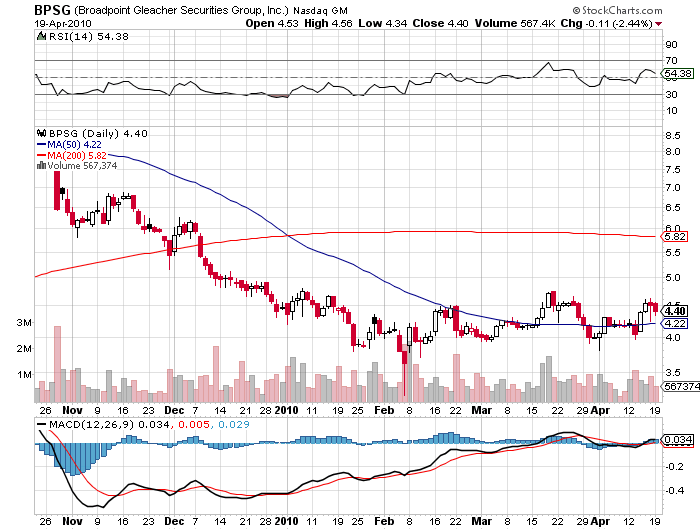Click the RSI(14) 54.38 legend text
Viewport: 700px width, 530px height.
coord(88,36)
